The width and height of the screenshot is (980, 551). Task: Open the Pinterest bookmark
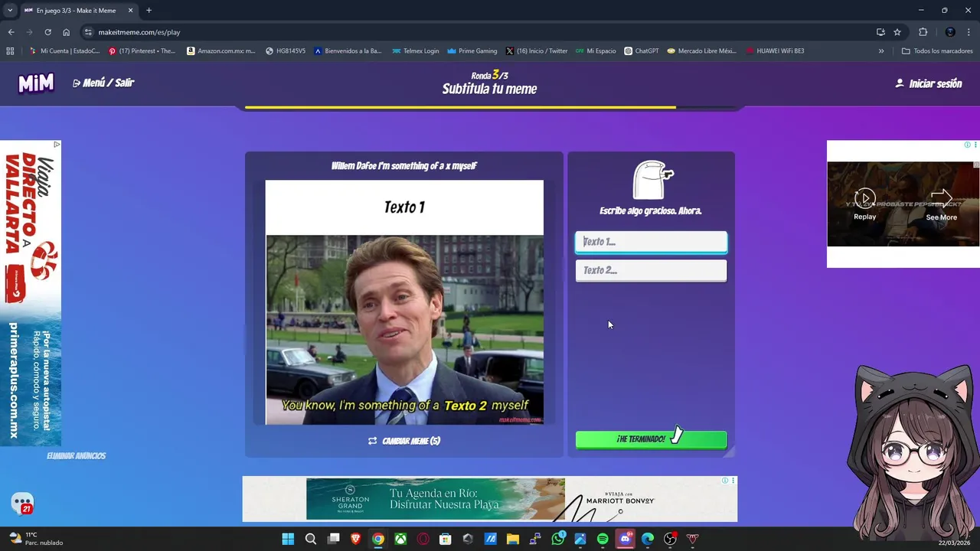pos(142,51)
